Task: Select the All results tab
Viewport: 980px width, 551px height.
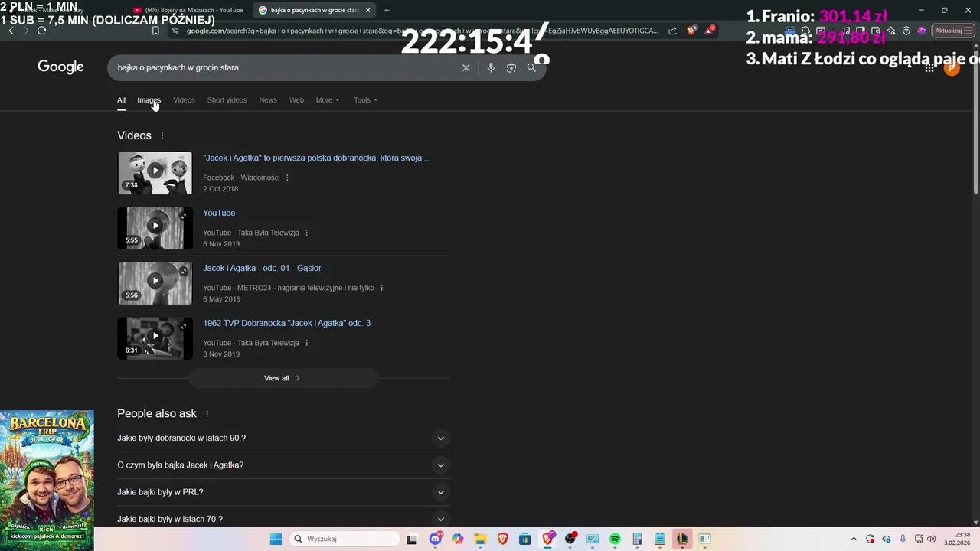Action: [x=121, y=100]
